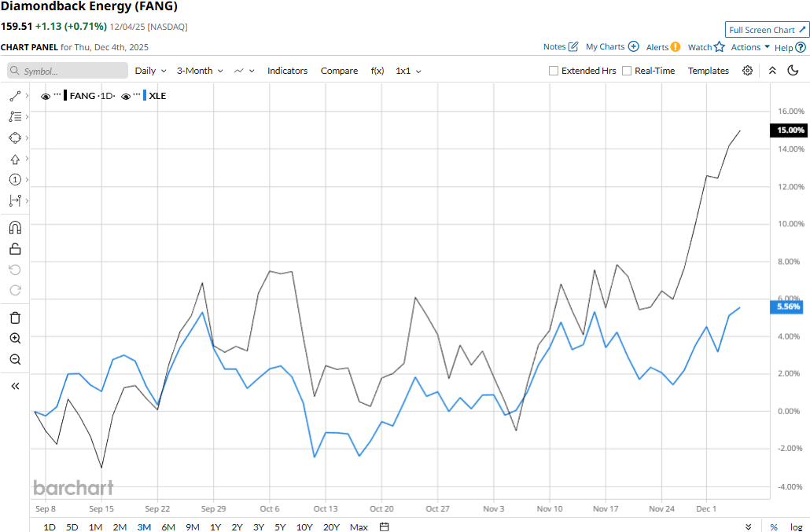Screen dimensions: 810x532
Task: Switch to dark mode with moon icon
Action: point(793,70)
